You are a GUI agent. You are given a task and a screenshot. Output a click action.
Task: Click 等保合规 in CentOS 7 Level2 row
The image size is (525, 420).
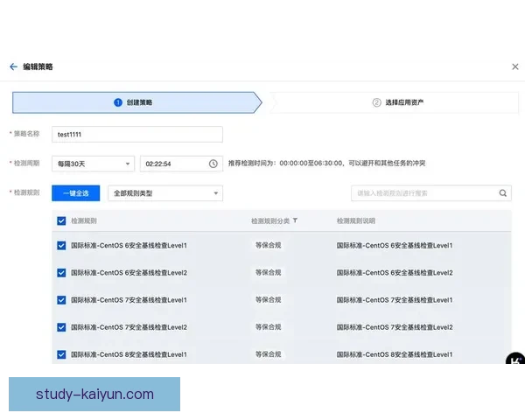(269, 327)
